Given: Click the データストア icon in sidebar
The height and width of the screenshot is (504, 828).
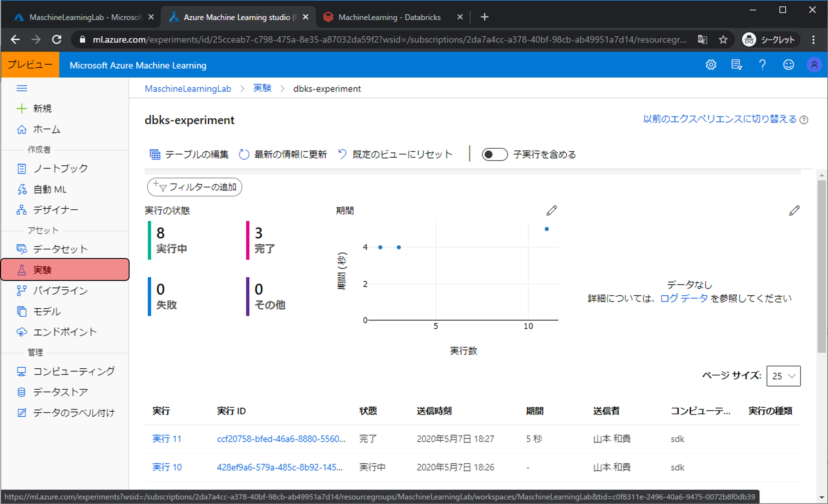Looking at the screenshot, I should (22, 392).
